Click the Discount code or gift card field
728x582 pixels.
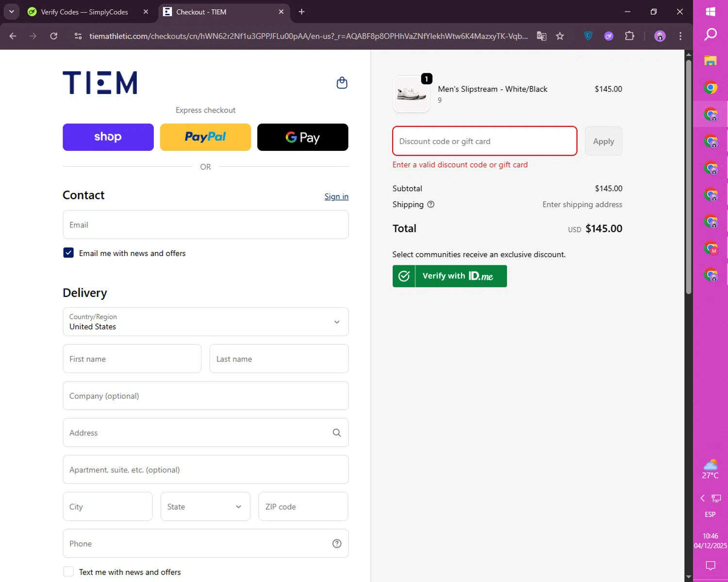pos(484,141)
